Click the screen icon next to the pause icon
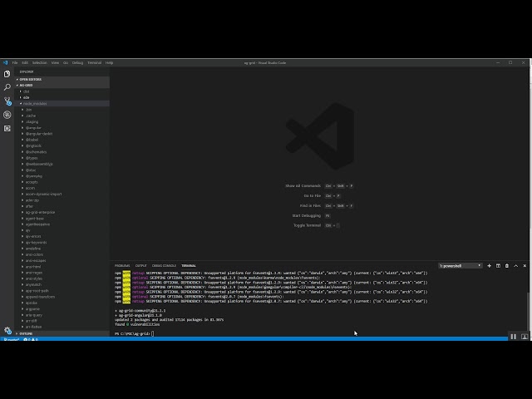The height and width of the screenshot is (399, 532). [525, 337]
